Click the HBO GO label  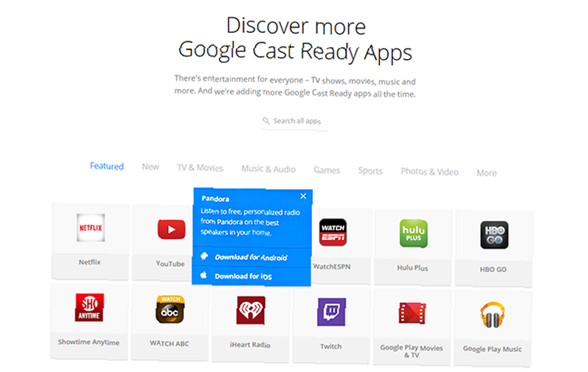coord(493,270)
